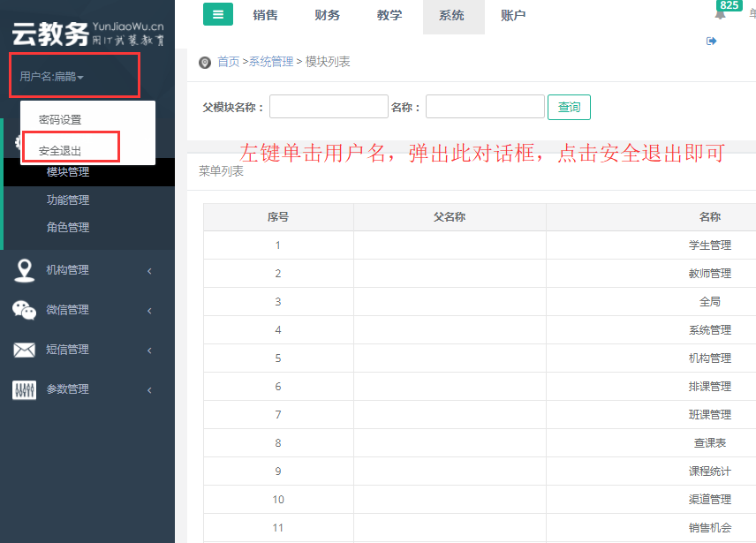
Task: Expand the 短信管理 sidebar chevron
Action: coord(149,351)
